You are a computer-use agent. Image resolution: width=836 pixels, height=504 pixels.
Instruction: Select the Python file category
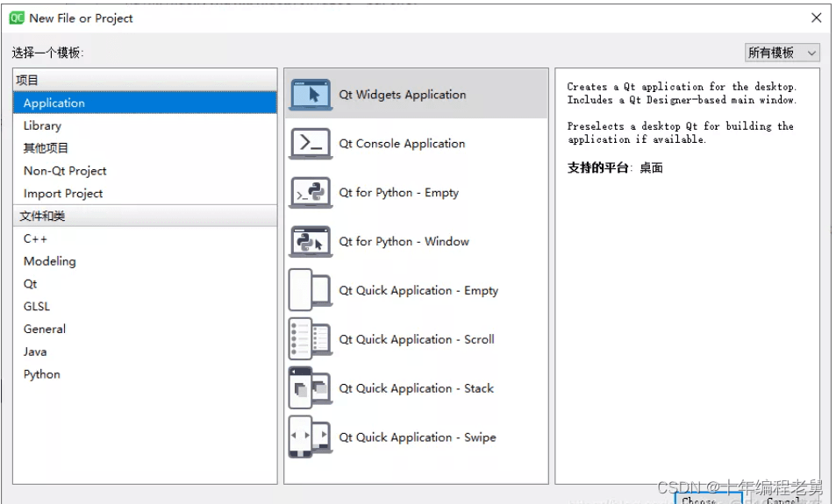(145, 374)
